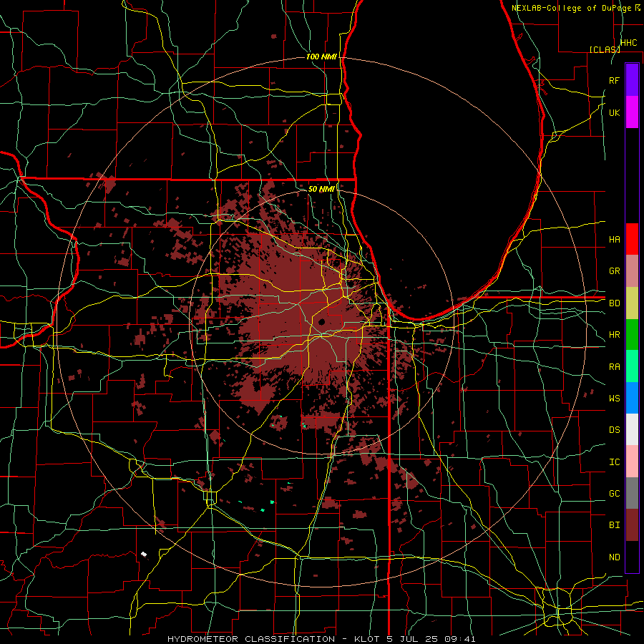Click the "WS" legend label
The image size is (644, 644).
click(x=614, y=398)
